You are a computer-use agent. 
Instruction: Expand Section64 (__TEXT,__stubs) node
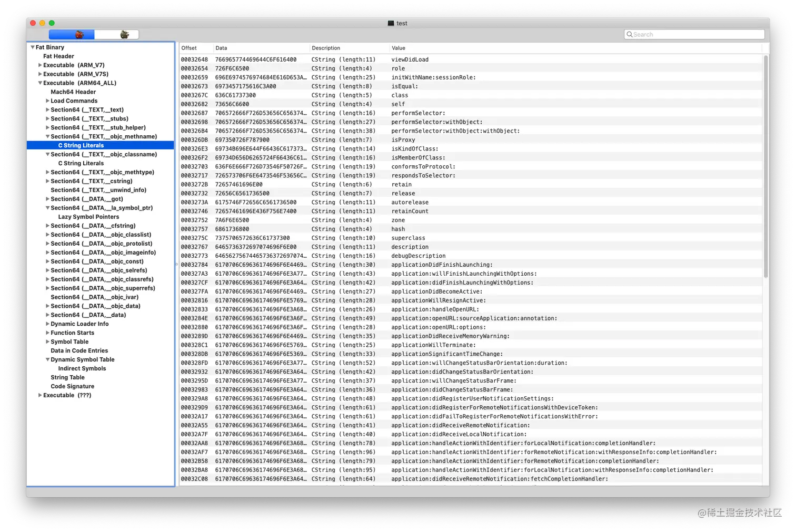[x=47, y=119]
